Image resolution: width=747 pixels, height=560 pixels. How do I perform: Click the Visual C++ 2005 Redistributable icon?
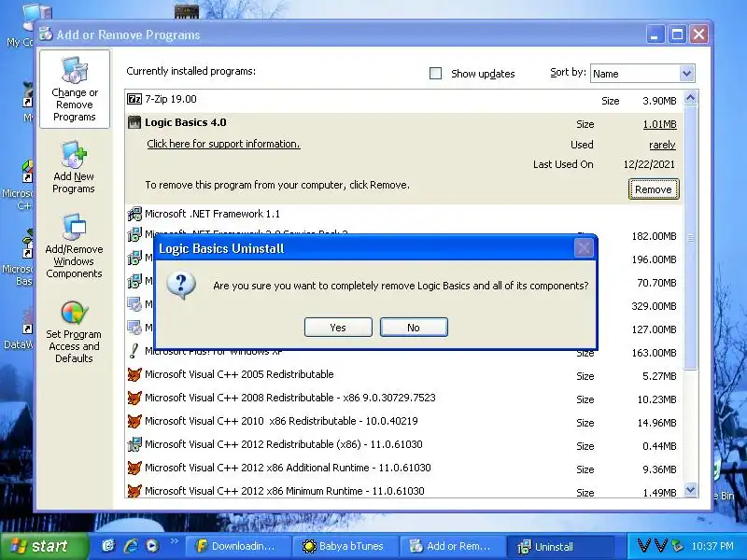[134, 375]
